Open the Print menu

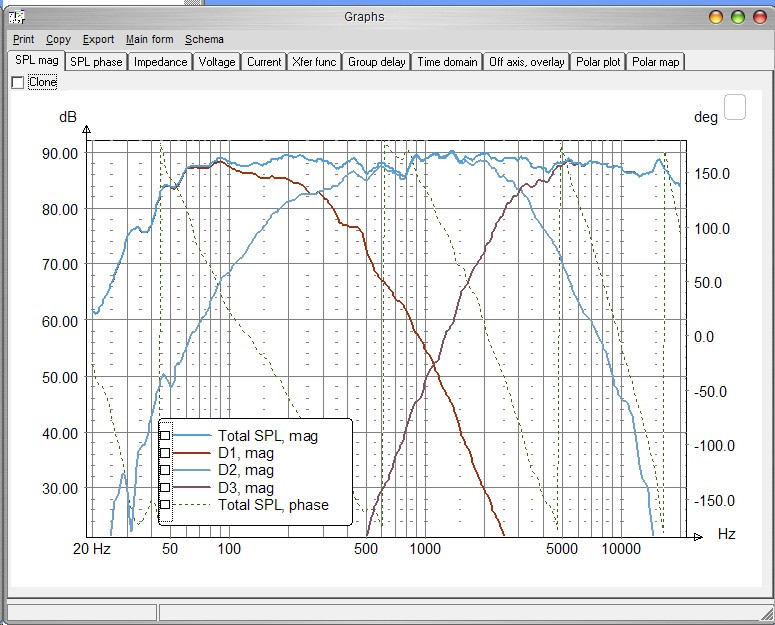[24, 39]
